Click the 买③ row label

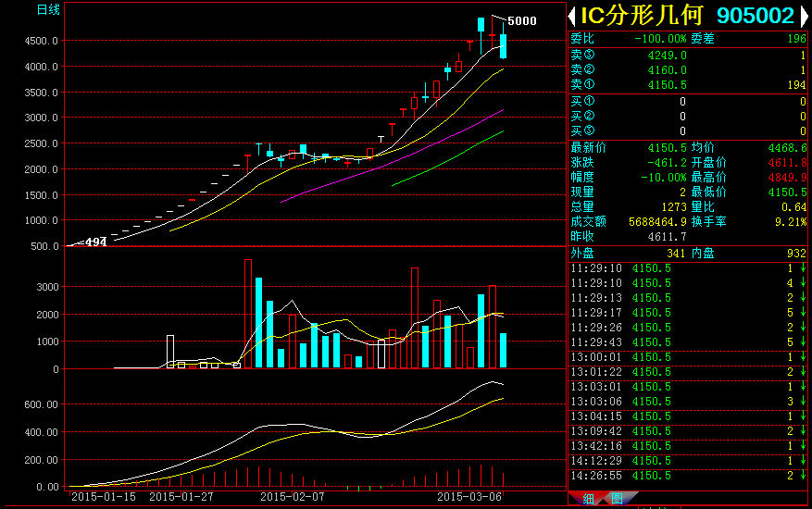582,131
